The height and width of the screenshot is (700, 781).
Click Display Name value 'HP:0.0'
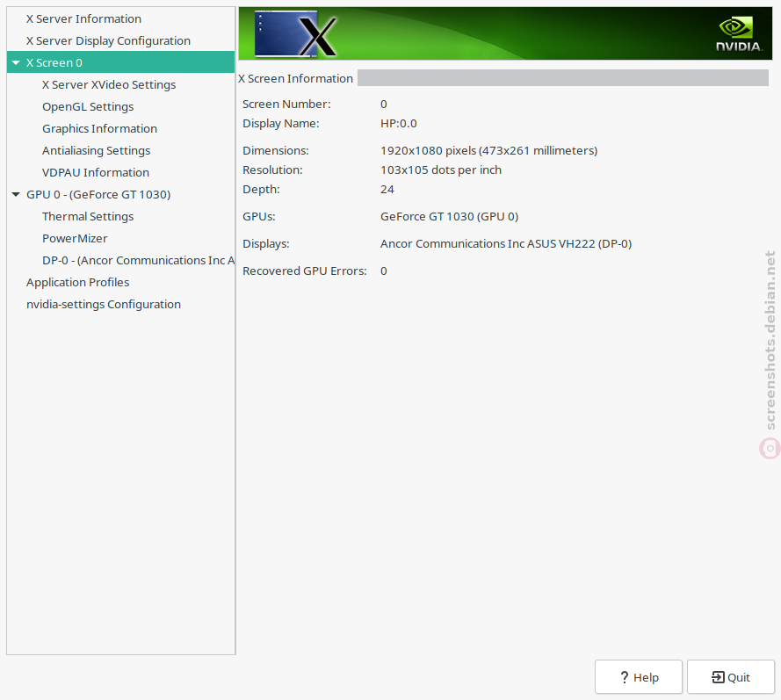[399, 124]
